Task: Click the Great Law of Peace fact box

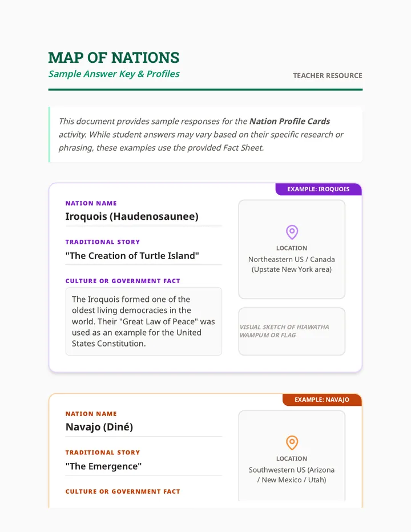Action: 143,321
